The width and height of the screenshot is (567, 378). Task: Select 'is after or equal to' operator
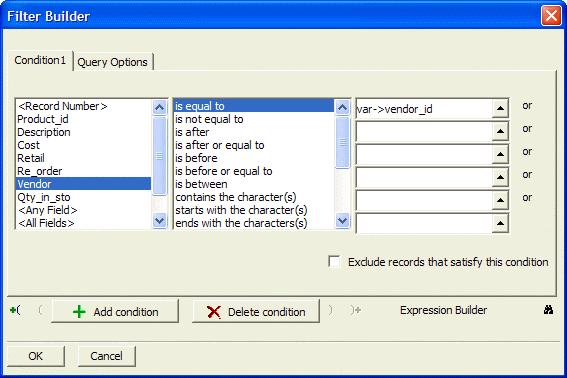[x=254, y=145]
